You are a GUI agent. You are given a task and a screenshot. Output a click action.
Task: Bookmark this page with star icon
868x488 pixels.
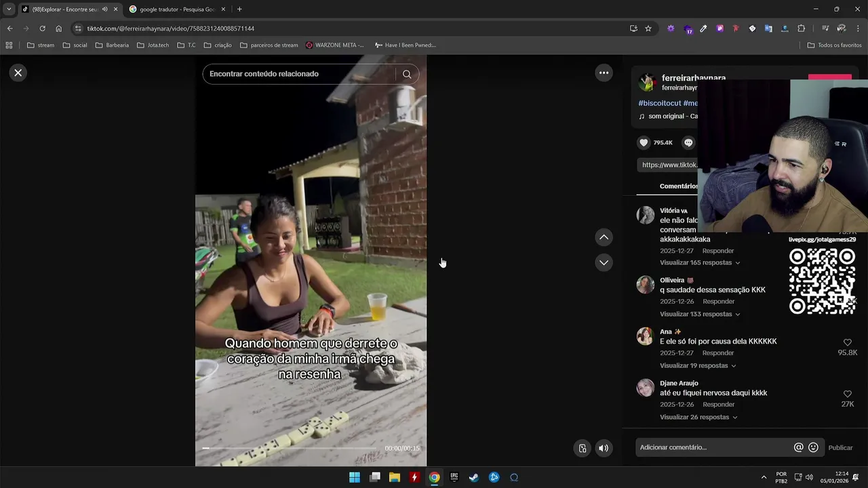tap(648, 28)
